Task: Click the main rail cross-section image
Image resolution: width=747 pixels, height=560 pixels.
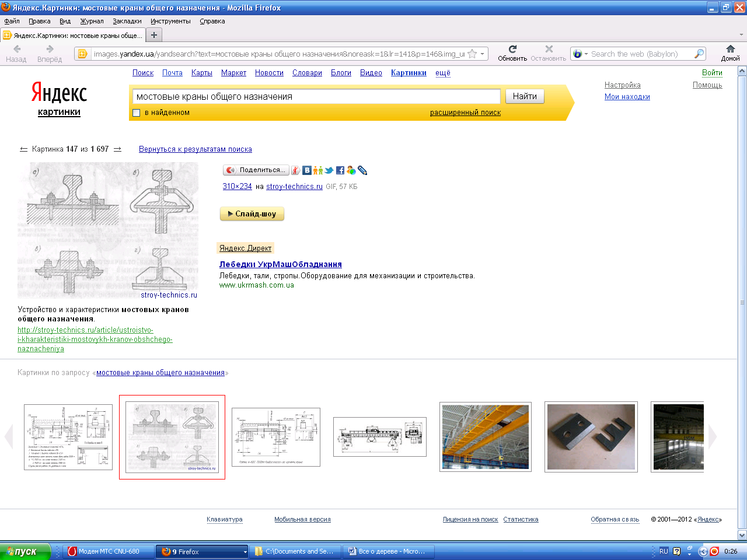Action: pyautogui.click(x=108, y=230)
